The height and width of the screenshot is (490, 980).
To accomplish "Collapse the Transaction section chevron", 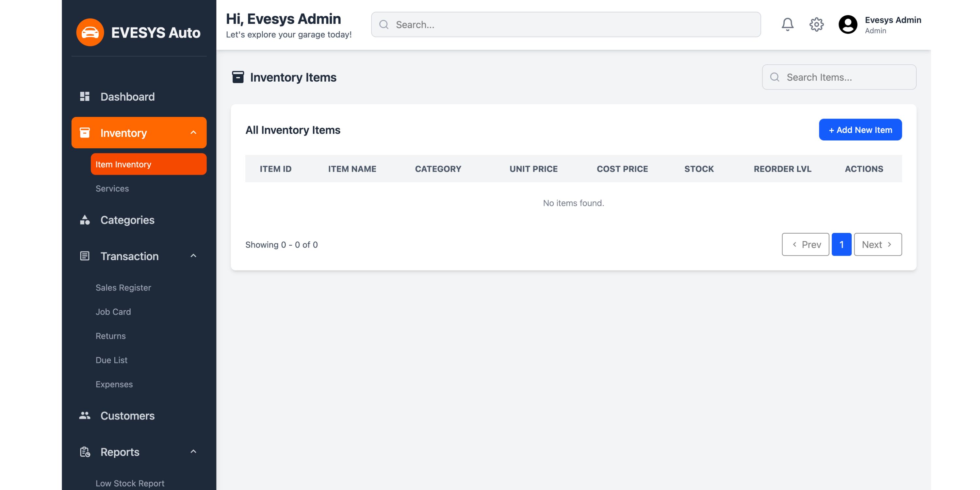I will (x=193, y=256).
